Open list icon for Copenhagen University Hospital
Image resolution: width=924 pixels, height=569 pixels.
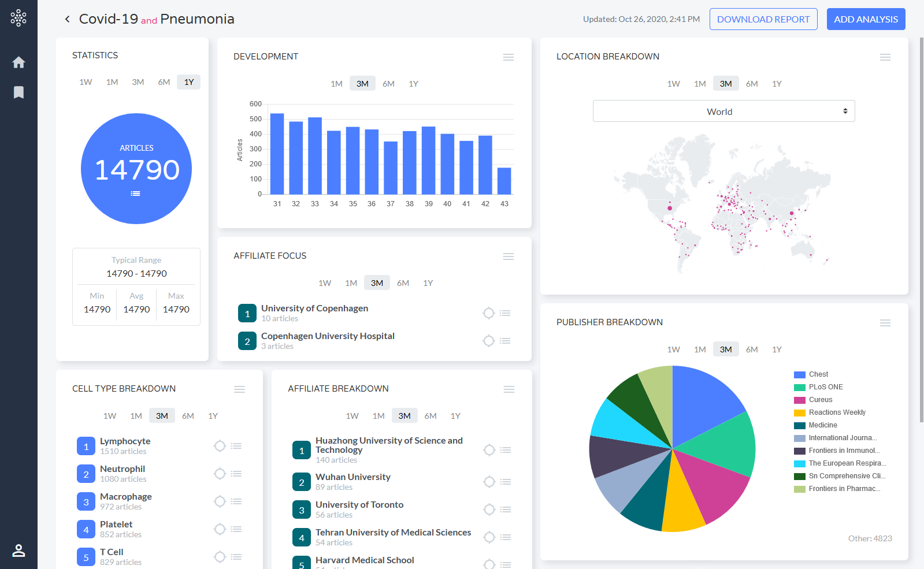(505, 341)
